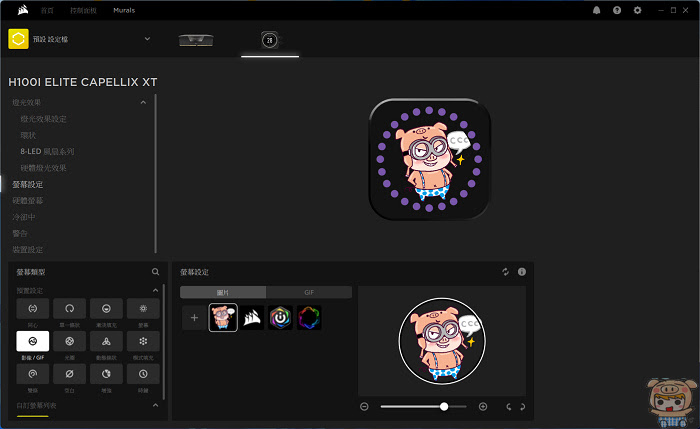This screenshot has width=700, height=429.
Task: Open the 控制面板 dashboard menu
Action: pos(83,10)
